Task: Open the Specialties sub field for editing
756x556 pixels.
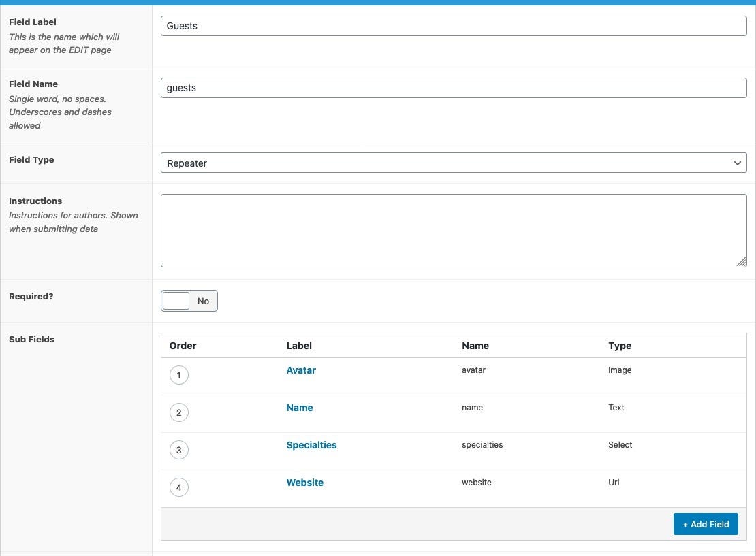Action: [x=311, y=445]
